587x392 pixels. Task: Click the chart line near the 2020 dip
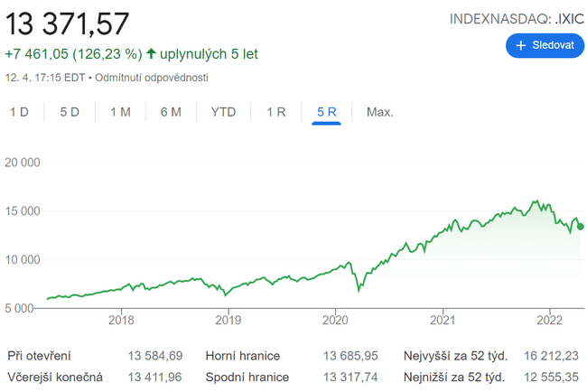tap(359, 289)
